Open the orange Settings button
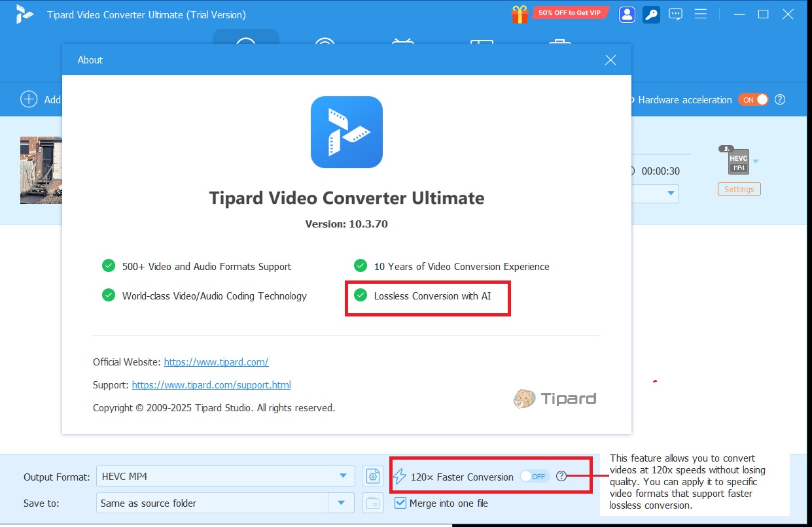Image resolution: width=812 pixels, height=527 pixels. click(x=739, y=190)
